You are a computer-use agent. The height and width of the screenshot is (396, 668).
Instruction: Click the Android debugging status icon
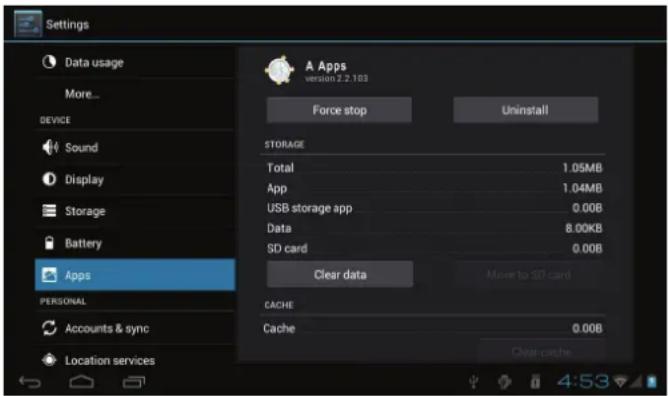coord(505,382)
